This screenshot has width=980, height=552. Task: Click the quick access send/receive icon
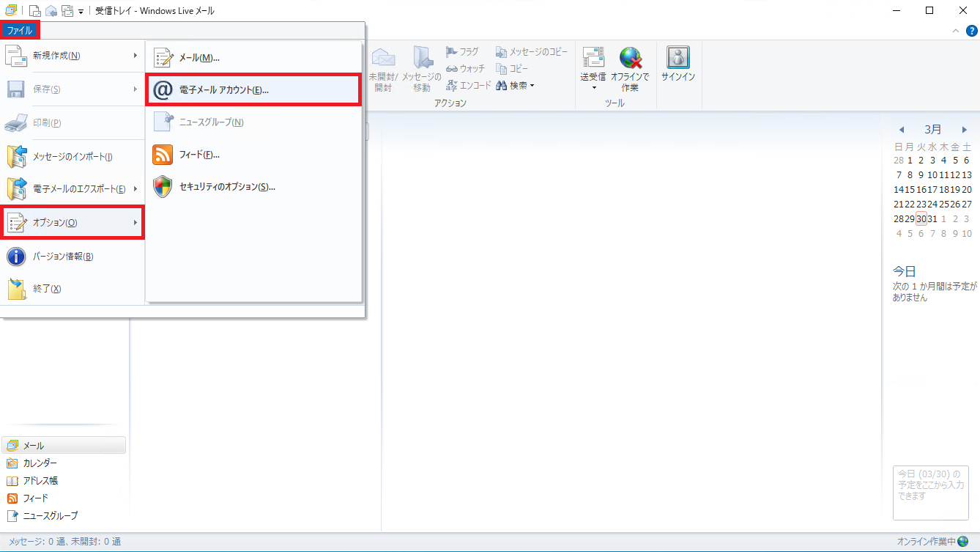pos(67,11)
